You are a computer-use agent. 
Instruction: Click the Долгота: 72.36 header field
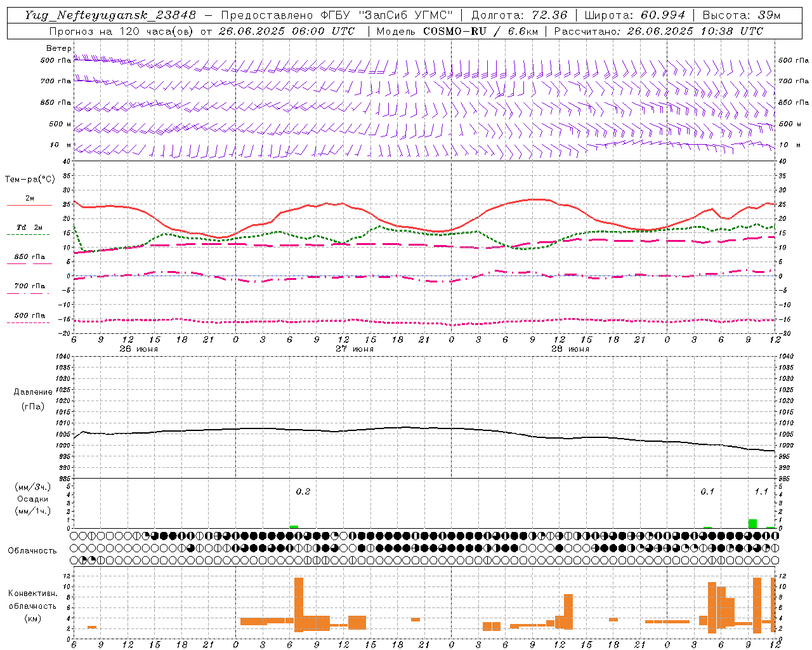[520, 15]
